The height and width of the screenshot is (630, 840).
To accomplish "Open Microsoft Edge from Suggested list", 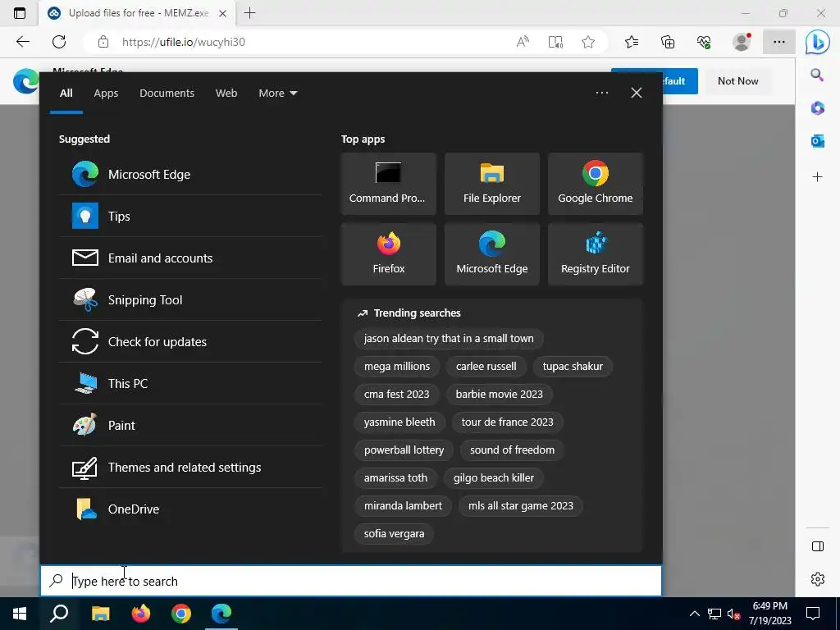I will coord(190,174).
